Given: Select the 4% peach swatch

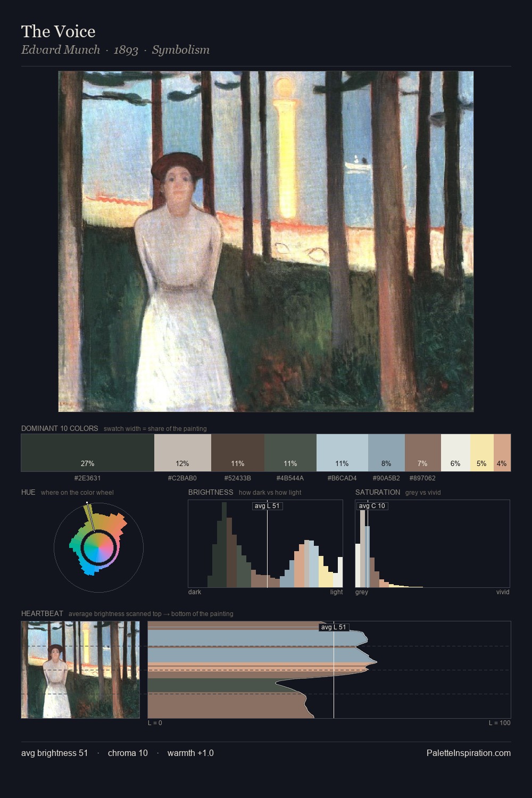Looking at the screenshot, I should 502,453.
